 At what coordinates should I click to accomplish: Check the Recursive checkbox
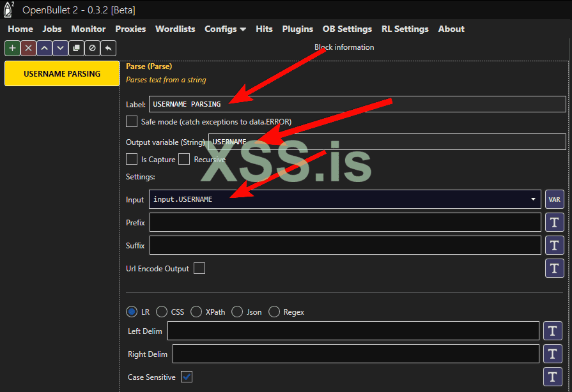[x=184, y=159]
